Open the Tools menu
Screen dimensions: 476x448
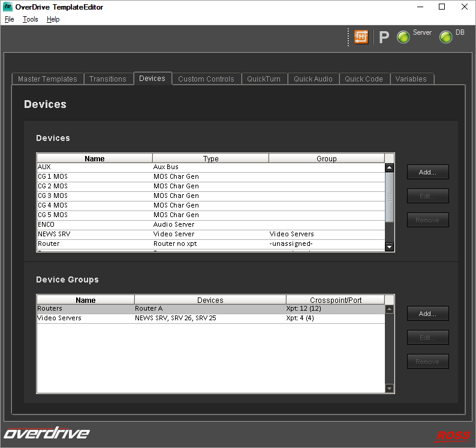tap(30, 19)
